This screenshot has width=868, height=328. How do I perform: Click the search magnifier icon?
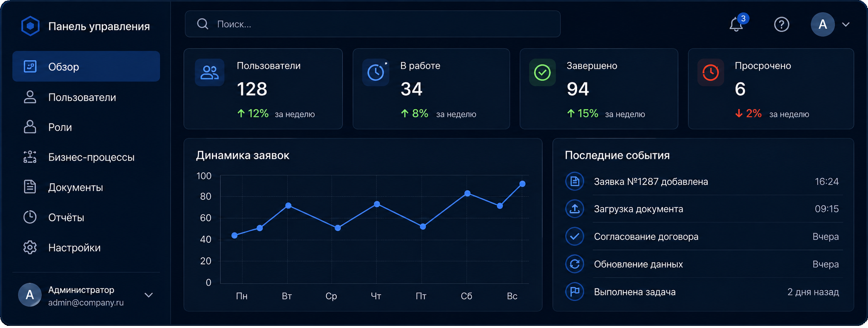203,24
